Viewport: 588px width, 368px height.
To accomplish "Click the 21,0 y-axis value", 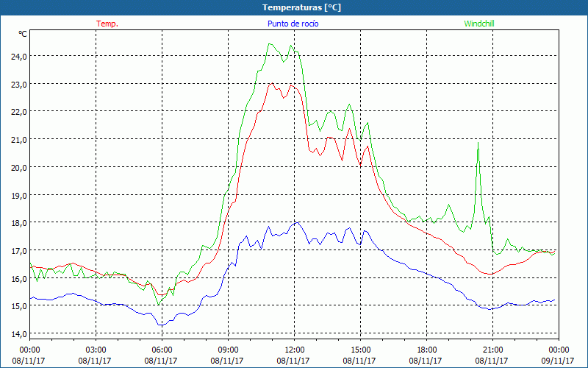I will (x=20, y=140).
